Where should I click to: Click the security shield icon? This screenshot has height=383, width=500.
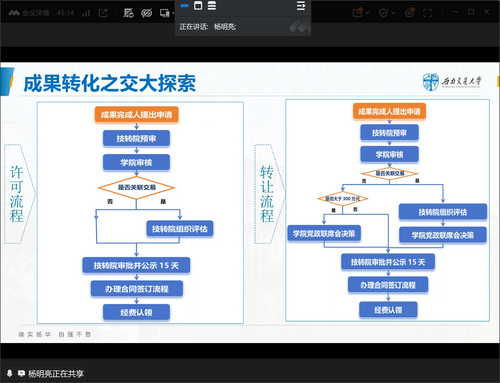(383, 13)
